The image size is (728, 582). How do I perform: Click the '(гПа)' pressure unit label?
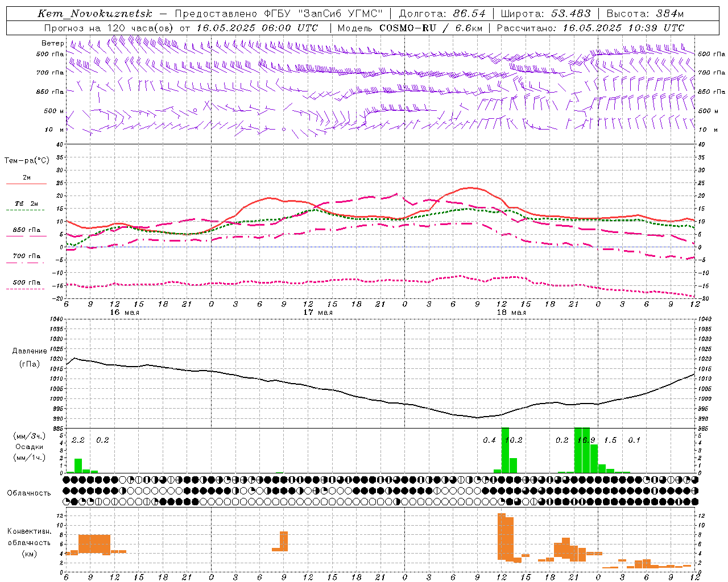click(30, 364)
